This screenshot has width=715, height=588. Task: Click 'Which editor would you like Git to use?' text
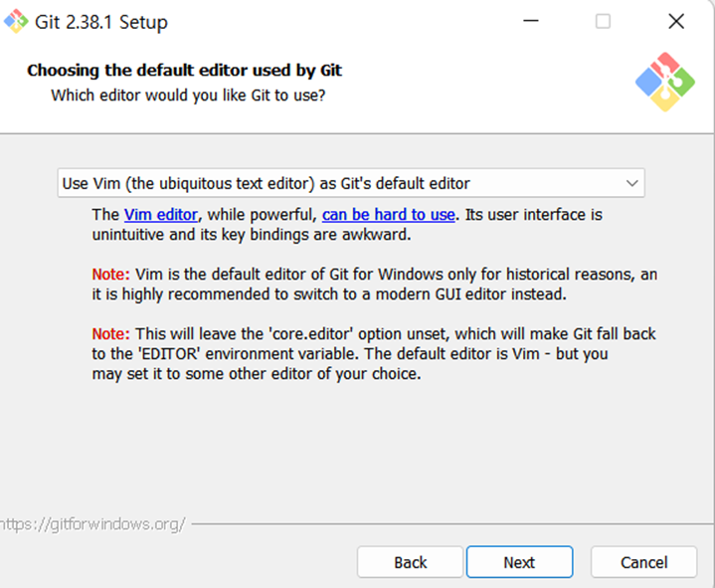[x=188, y=96]
